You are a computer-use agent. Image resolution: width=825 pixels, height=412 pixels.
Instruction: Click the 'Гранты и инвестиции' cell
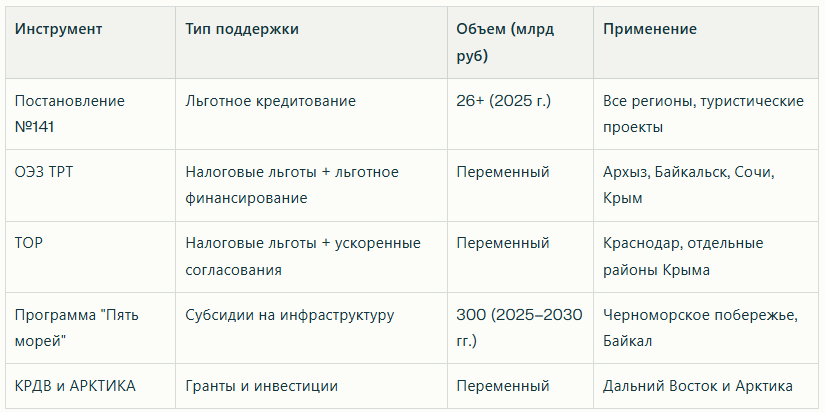pos(261,386)
